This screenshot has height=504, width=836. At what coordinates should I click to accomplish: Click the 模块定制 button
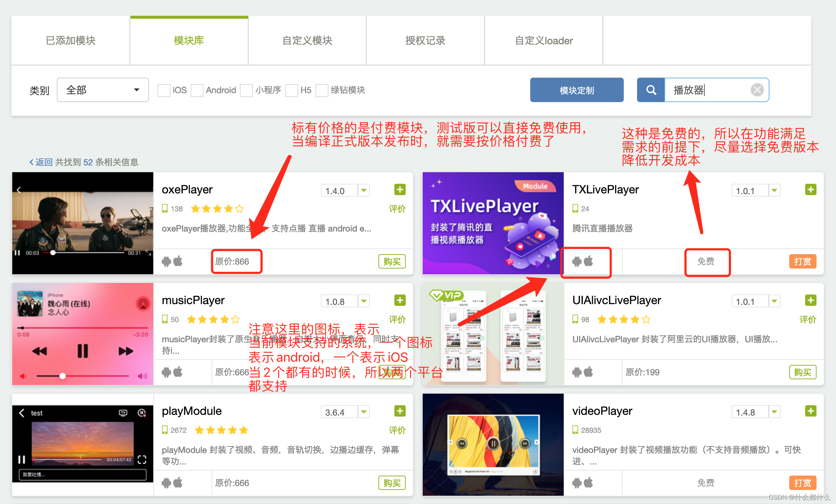click(577, 90)
